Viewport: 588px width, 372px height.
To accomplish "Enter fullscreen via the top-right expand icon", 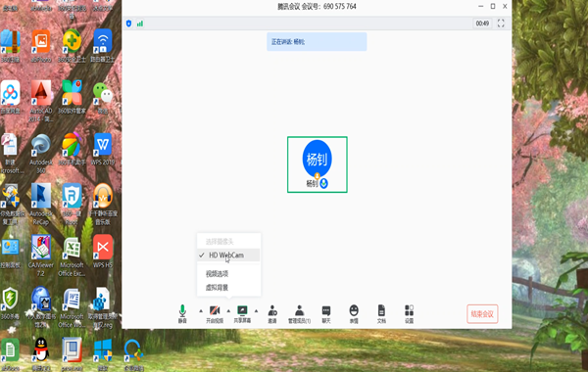I will click(x=501, y=23).
